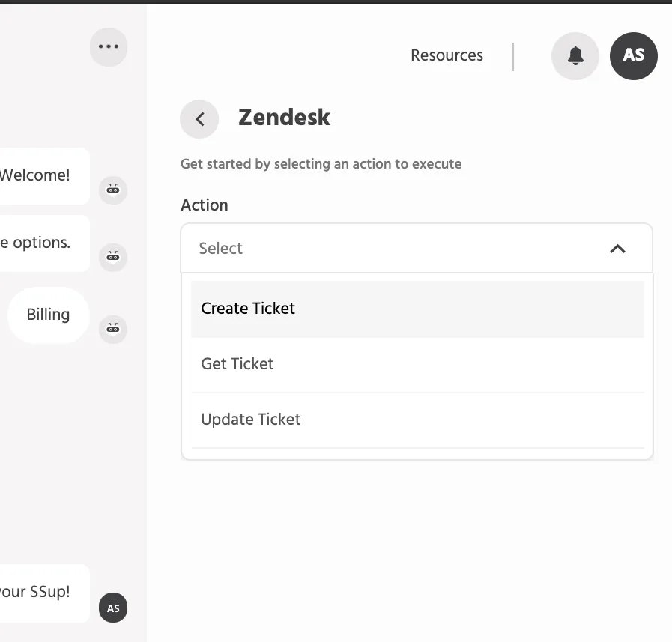672x642 pixels.
Task: Click the bot icon beside the options message
Action: 113,257
